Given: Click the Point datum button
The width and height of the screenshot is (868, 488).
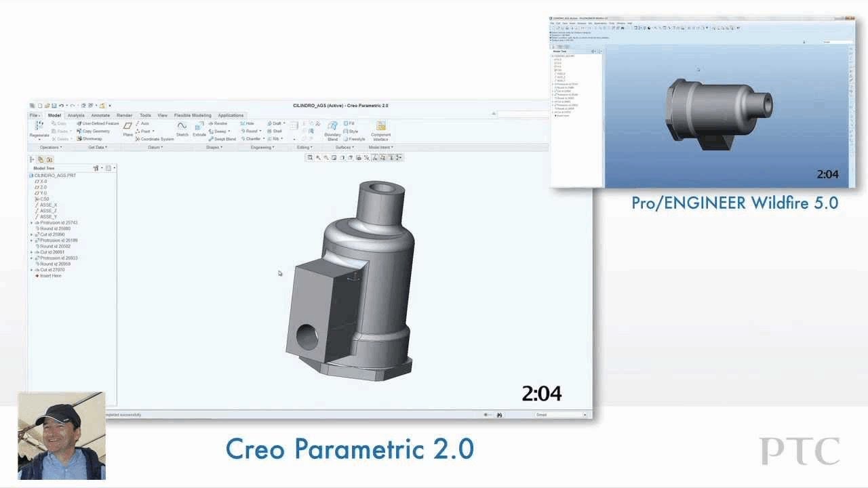Looking at the screenshot, I should [x=144, y=131].
